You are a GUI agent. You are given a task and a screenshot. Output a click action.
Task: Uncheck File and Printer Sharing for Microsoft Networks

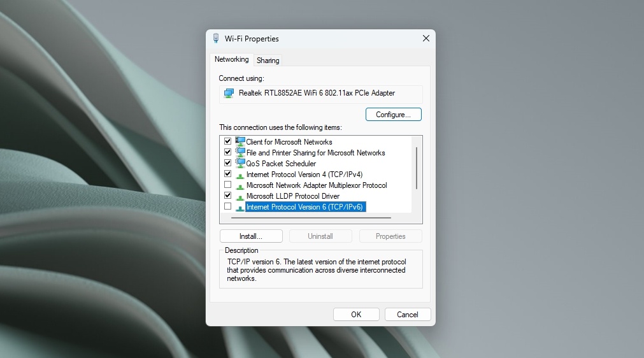[x=227, y=152]
